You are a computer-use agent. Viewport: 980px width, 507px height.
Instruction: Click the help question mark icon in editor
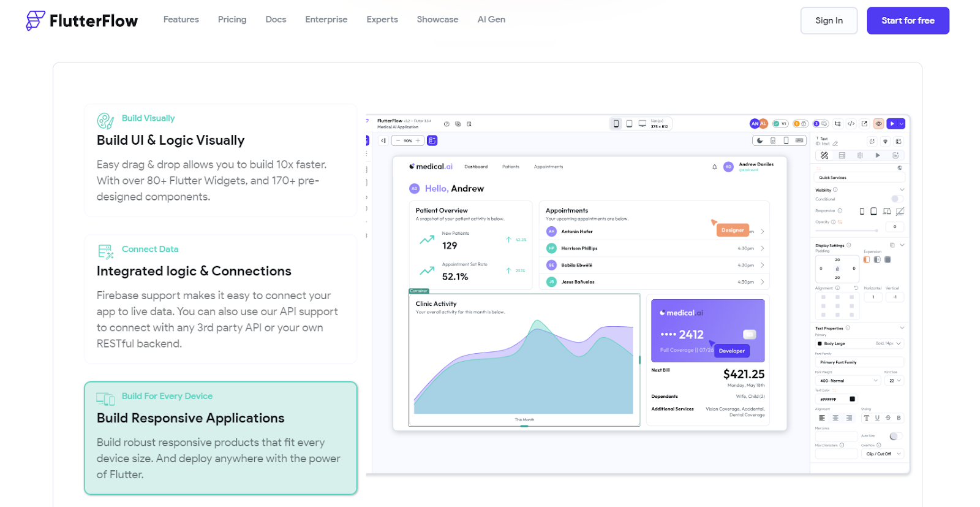pyautogui.click(x=447, y=124)
